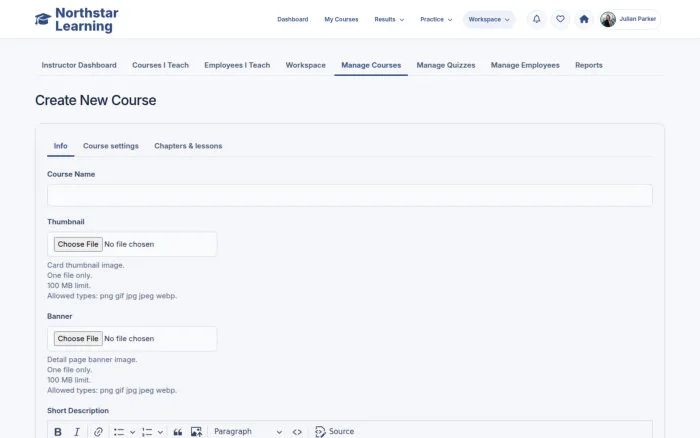
Task: Select the Manage Quizzes tab
Action: 446,65
